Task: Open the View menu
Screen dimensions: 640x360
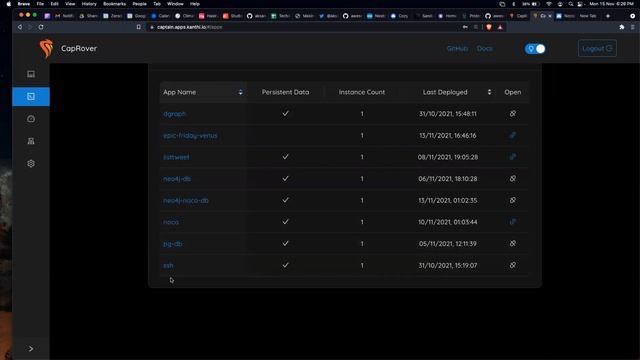Action: (x=70, y=4)
